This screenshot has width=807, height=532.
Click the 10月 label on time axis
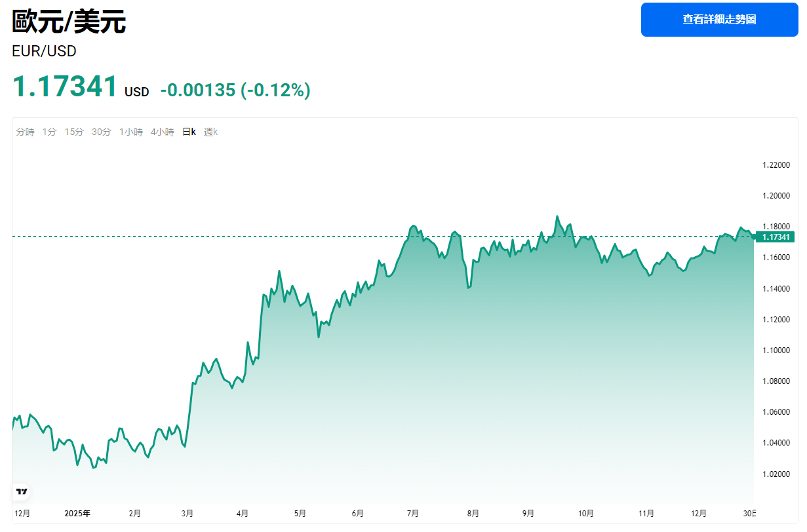tap(586, 513)
